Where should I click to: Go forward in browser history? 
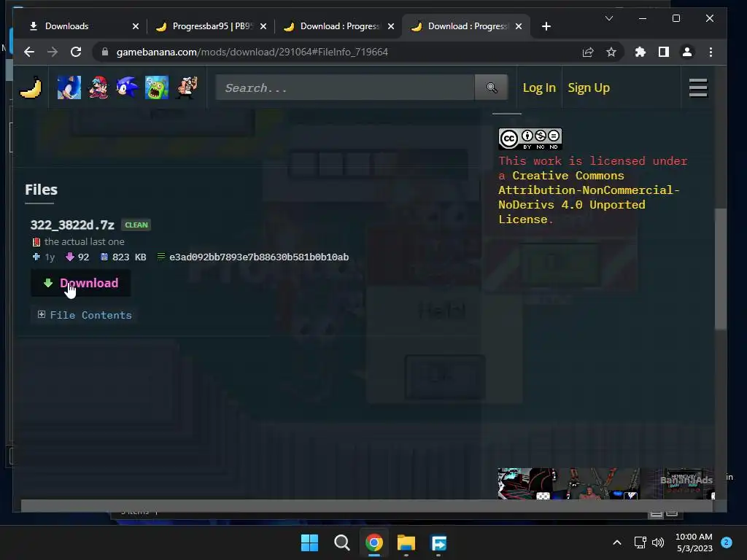tap(53, 52)
